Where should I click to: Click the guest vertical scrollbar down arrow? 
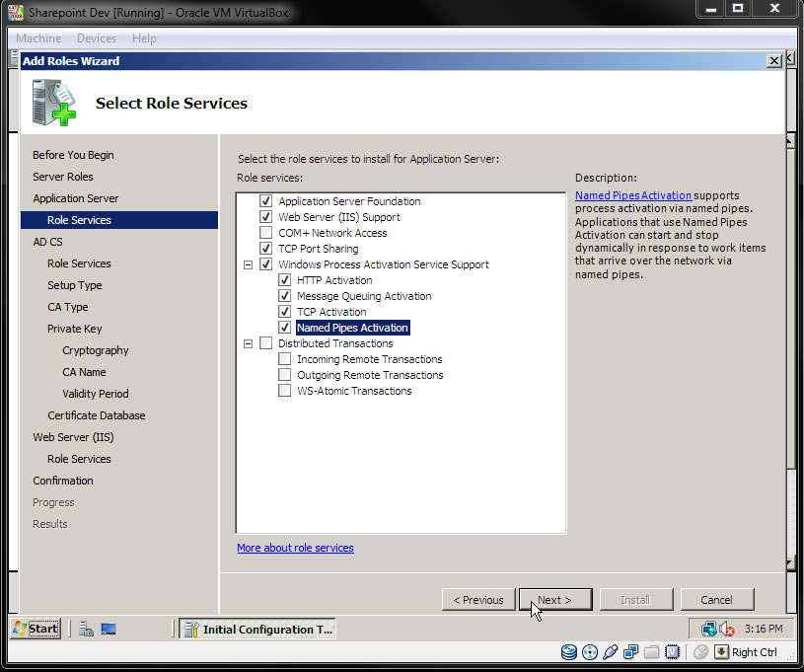tap(790, 563)
